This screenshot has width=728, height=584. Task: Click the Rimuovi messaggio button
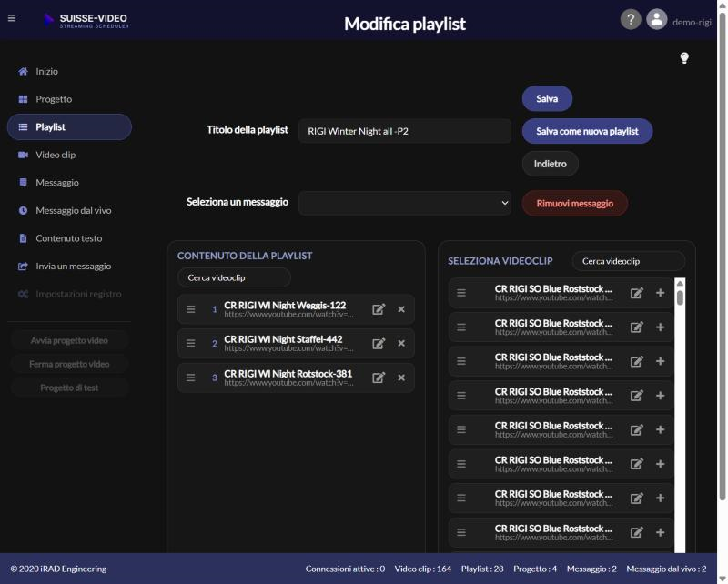point(575,204)
